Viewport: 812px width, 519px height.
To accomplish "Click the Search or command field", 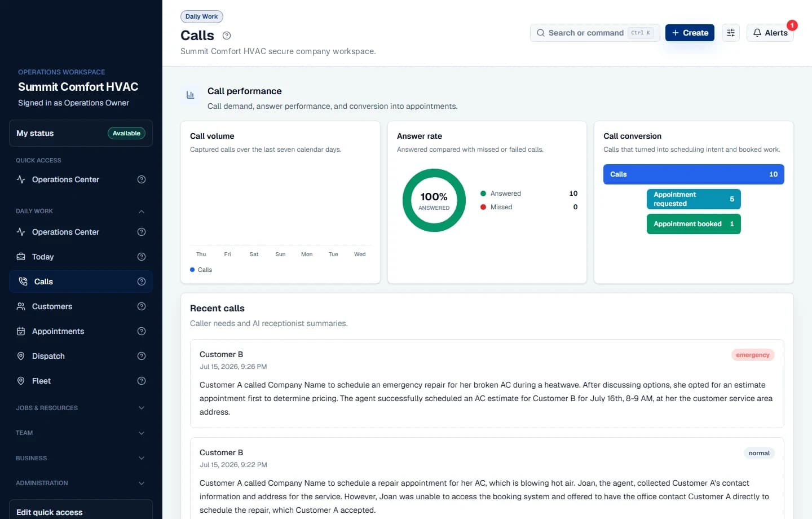I will pyautogui.click(x=595, y=33).
